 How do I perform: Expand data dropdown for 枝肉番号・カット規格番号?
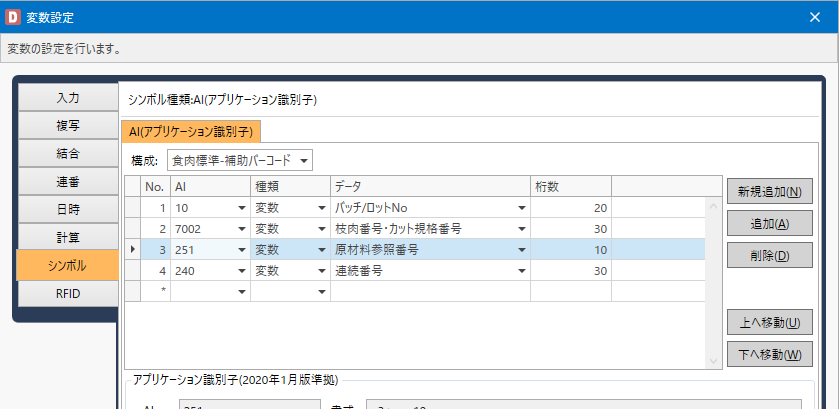[x=522, y=229]
